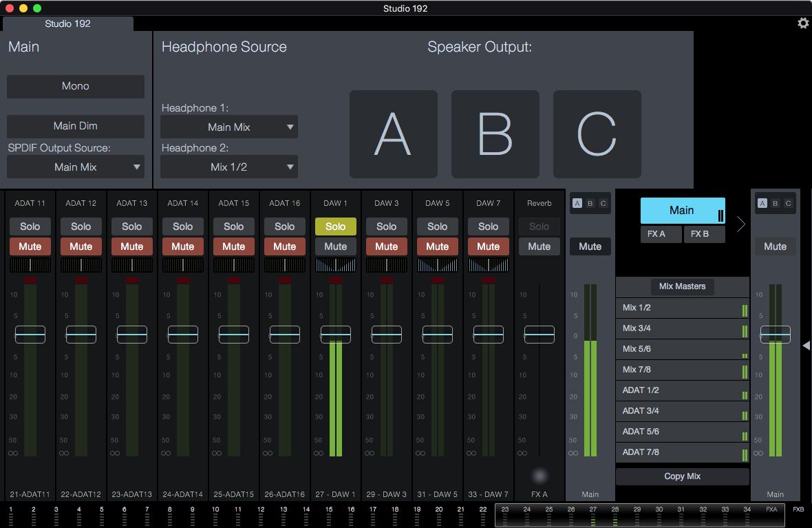Select Mix 1/2 in Mix Masters
812x528 pixels.
coord(683,308)
